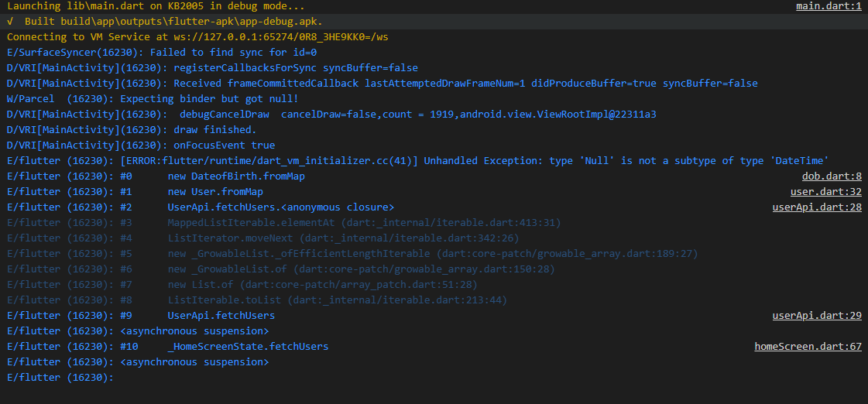Screen dimensions: 868x404
Task: Click the '#9 UserApi.fetchUsers' stack frame
Action: (x=141, y=316)
